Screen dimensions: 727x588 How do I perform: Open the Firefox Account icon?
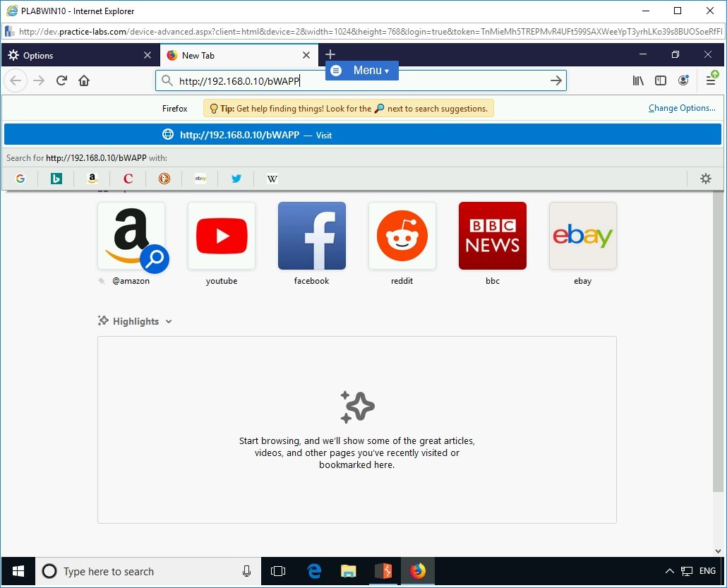(683, 80)
